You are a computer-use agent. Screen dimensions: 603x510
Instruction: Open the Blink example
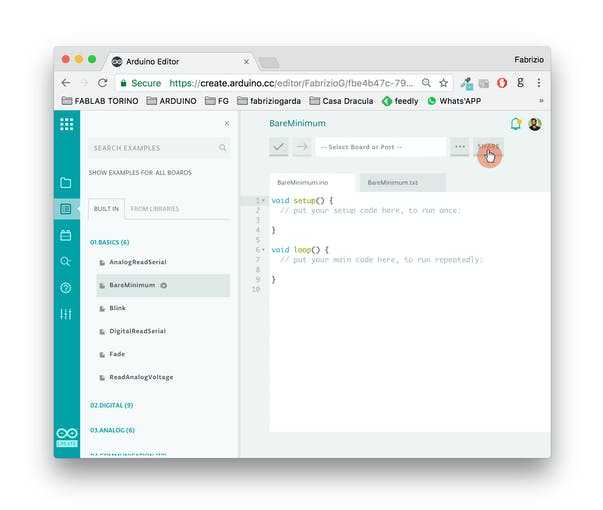117,308
